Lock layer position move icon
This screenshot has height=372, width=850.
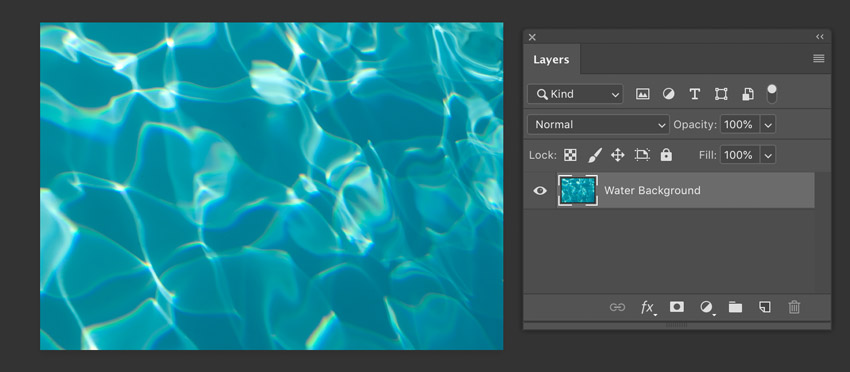617,155
